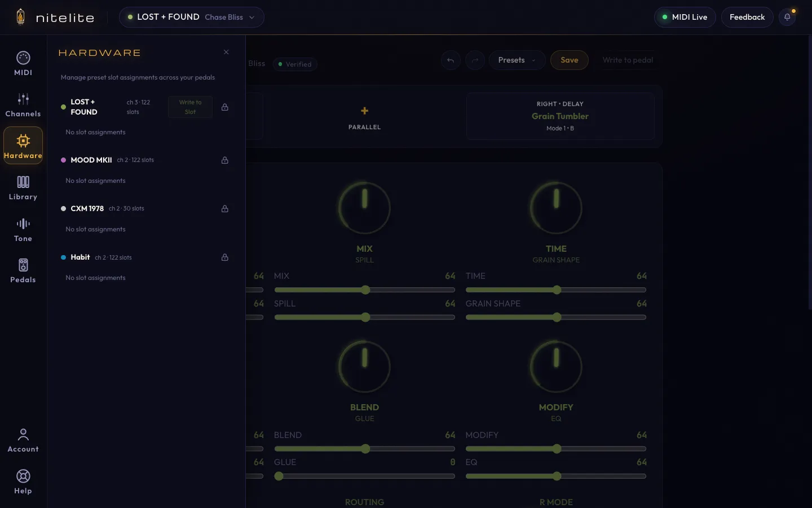Open the Account page
The image size is (812, 508).
(23, 440)
